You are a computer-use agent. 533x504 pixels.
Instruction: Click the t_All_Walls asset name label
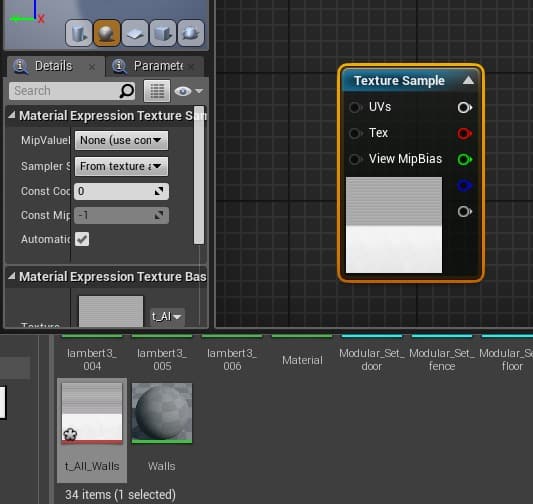click(x=92, y=466)
